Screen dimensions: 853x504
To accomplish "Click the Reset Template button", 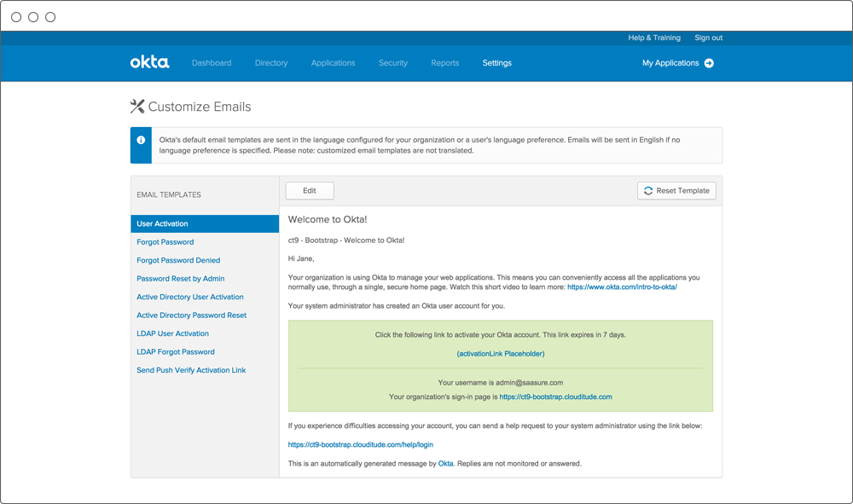I will pyautogui.click(x=676, y=191).
